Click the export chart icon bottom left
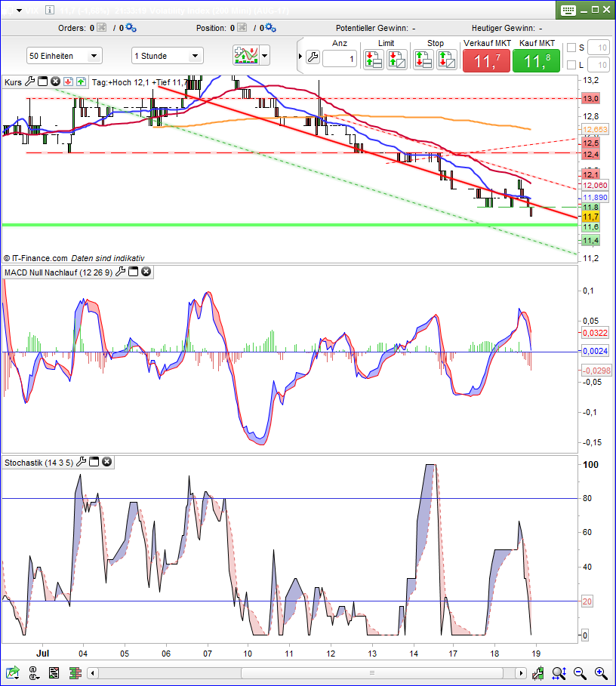The image size is (616, 686). click(14, 672)
